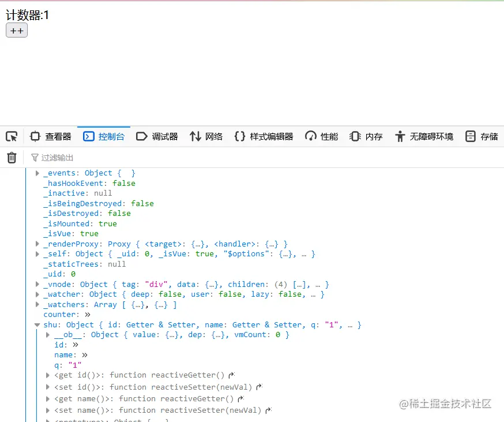Expand the __ob__ Object entry

click(x=47, y=335)
